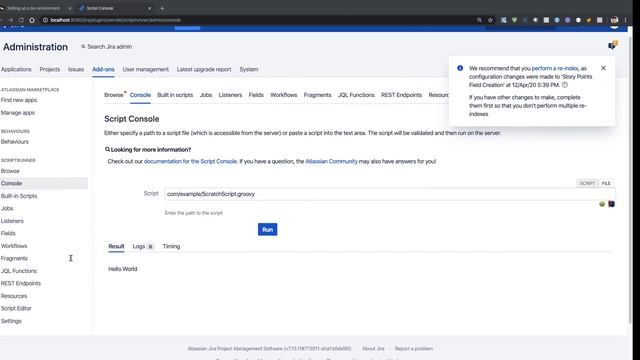Open Manage apps in sidebar

coord(18,113)
